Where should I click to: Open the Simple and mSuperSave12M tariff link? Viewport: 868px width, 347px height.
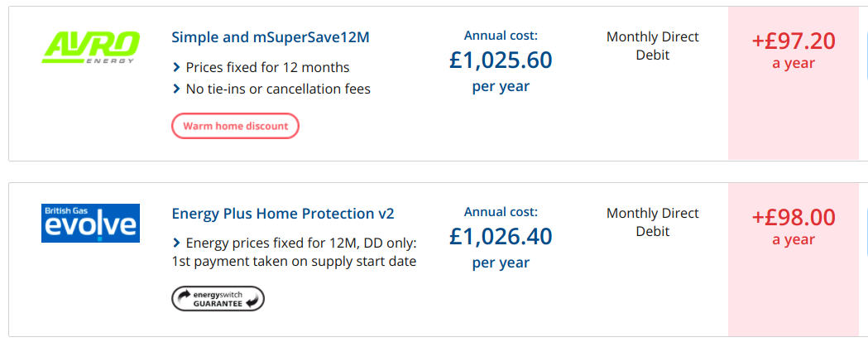point(271,37)
